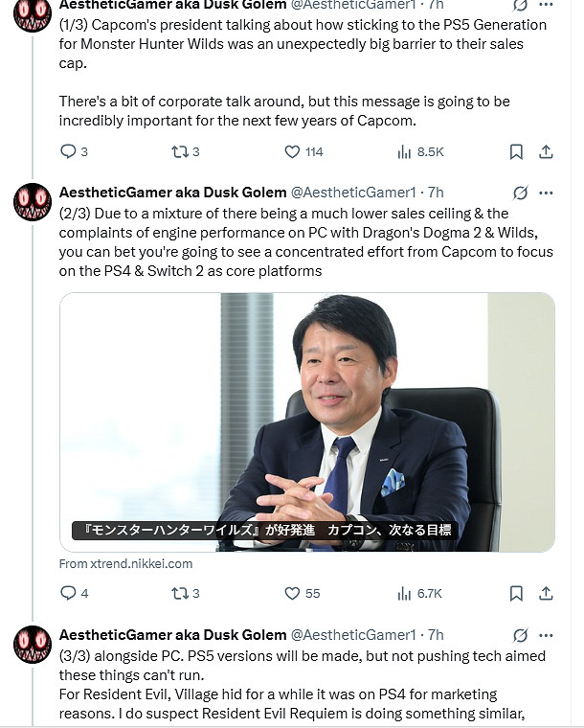Viewport: 584px width, 728px height.
Task: Bookmark the first (1/3) tweet
Action: coord(516,151)
